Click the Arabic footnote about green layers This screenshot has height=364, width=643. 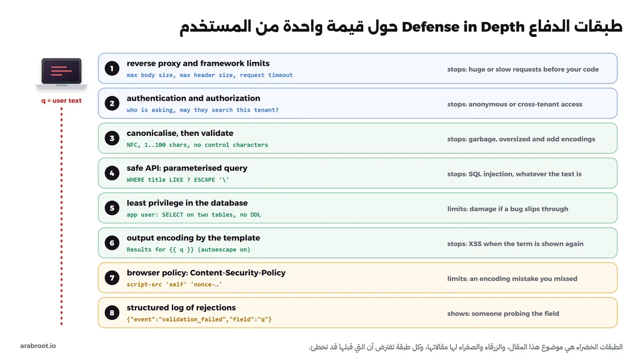coord(465,347)
